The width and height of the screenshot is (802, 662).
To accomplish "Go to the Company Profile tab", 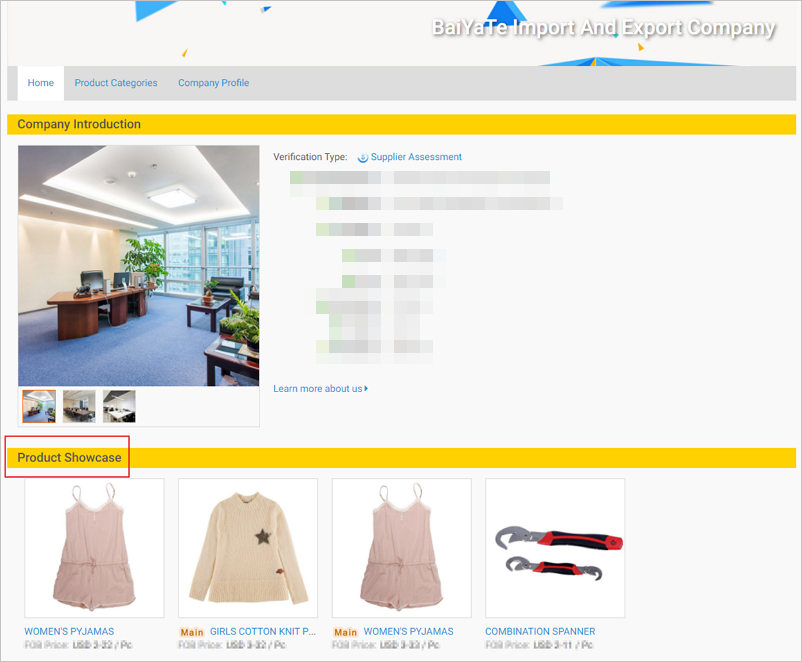I will click(x=213, y=83).
